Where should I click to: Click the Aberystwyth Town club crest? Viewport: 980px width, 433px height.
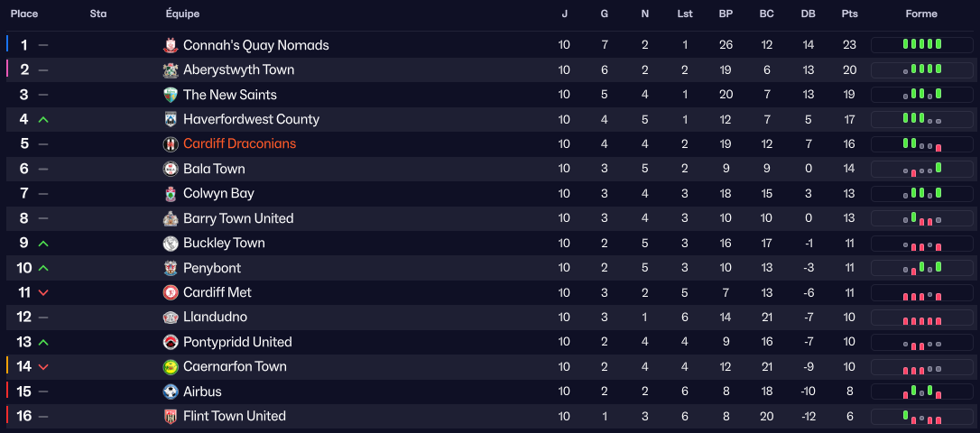pyautogui.click(x=171, y=70)
